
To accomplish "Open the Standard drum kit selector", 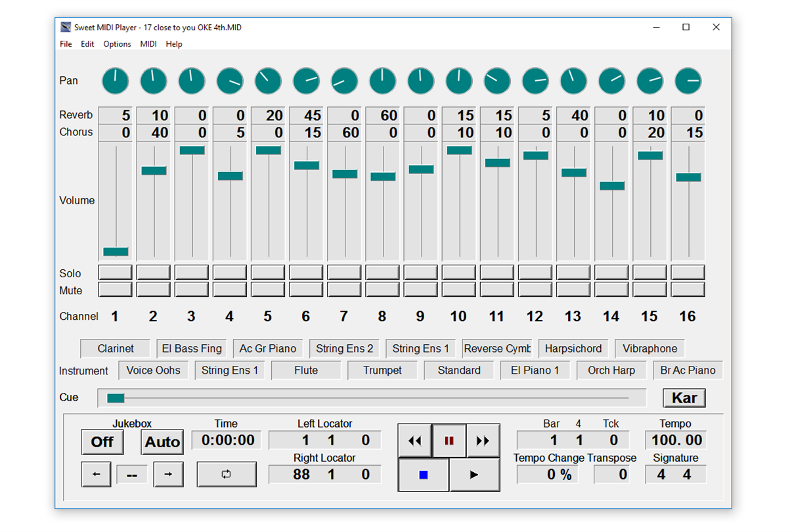I will [x=459, y=370].
